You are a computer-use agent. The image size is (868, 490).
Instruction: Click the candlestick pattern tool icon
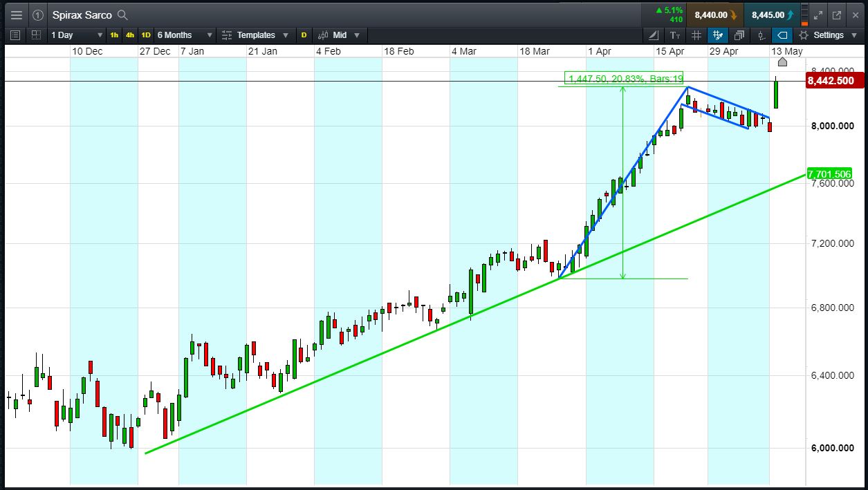tap(761, 35)
